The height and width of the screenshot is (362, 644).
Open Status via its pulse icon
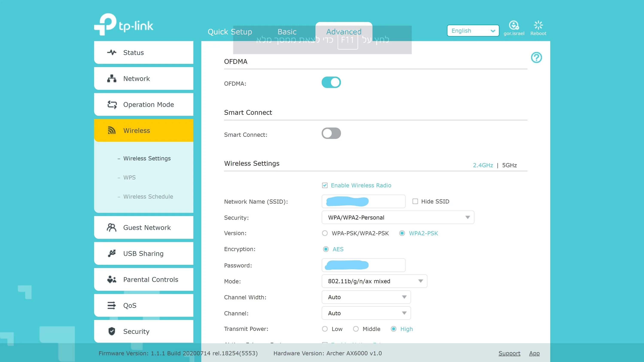click(111, 53)
